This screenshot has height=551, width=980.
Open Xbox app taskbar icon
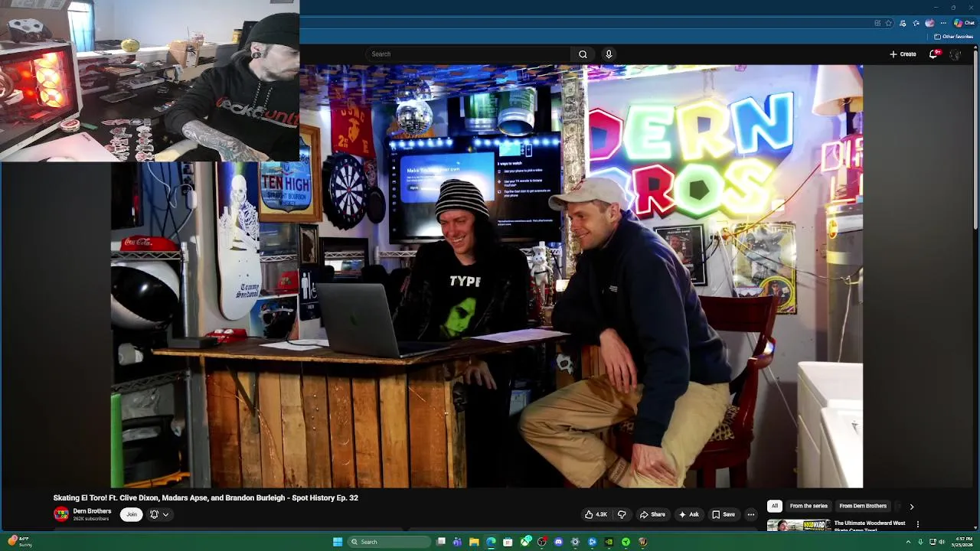pyautogui.click(x=525, y=542)
